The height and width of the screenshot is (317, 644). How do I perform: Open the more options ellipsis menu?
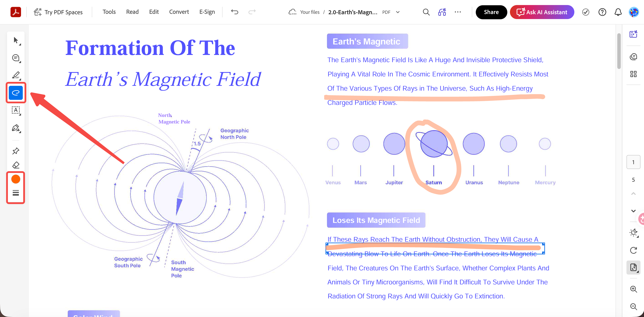click(x=458, y=12)
